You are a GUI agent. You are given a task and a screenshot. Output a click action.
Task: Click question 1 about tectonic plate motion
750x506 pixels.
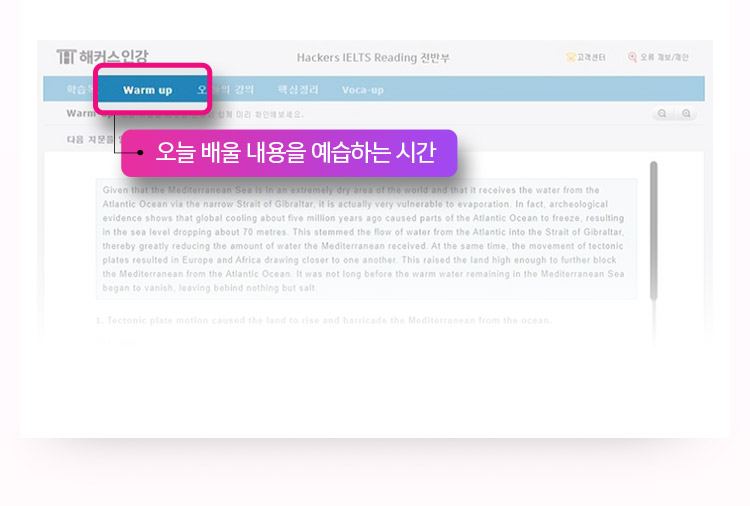point(324,320)
